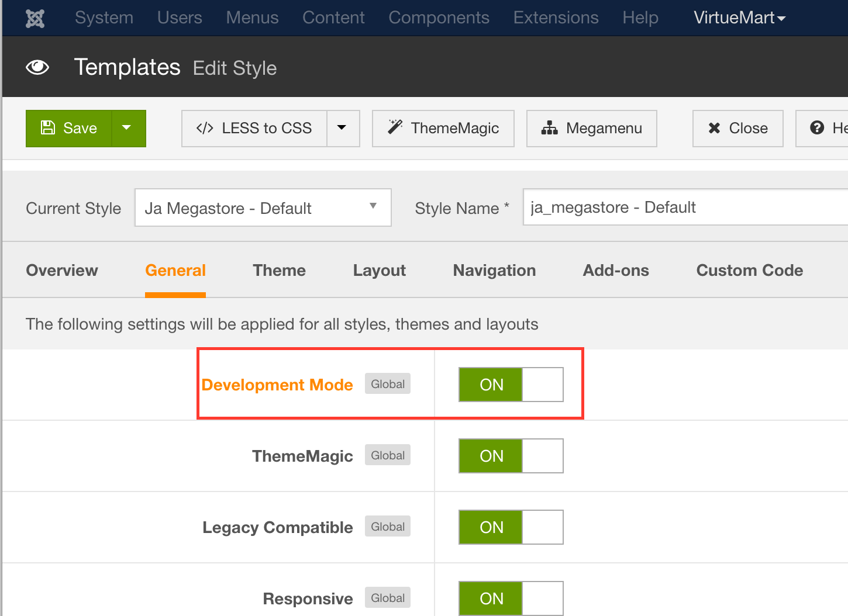The width and height of the screenshot is (848, 616).
Task: Click the eye icon beside Templates
Action: pos(37,68)
